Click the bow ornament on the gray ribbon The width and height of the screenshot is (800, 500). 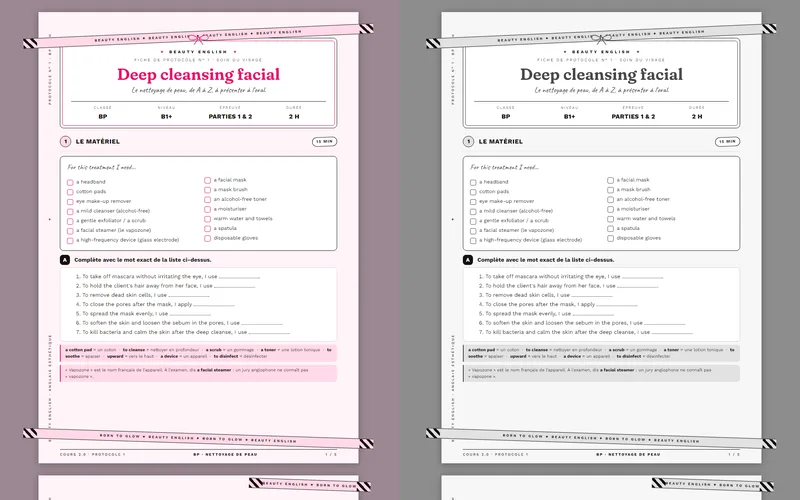(601, 39)
